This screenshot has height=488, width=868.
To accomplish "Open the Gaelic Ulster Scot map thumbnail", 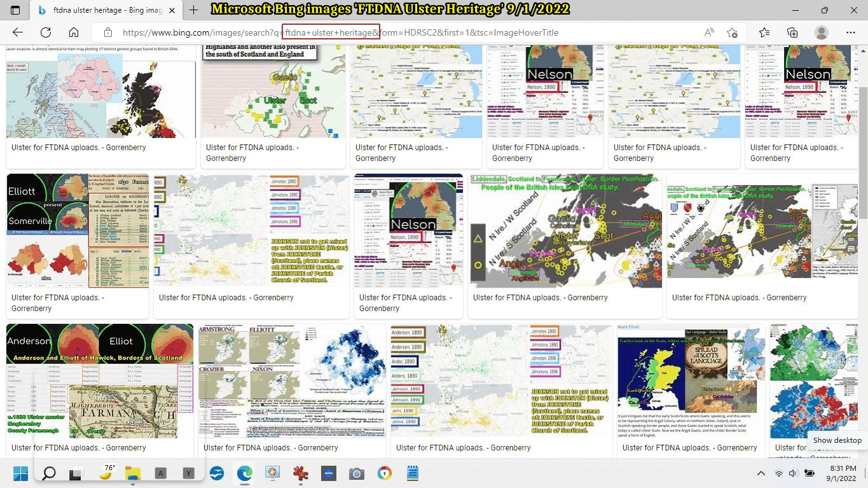I will click(x=273, y=91).
